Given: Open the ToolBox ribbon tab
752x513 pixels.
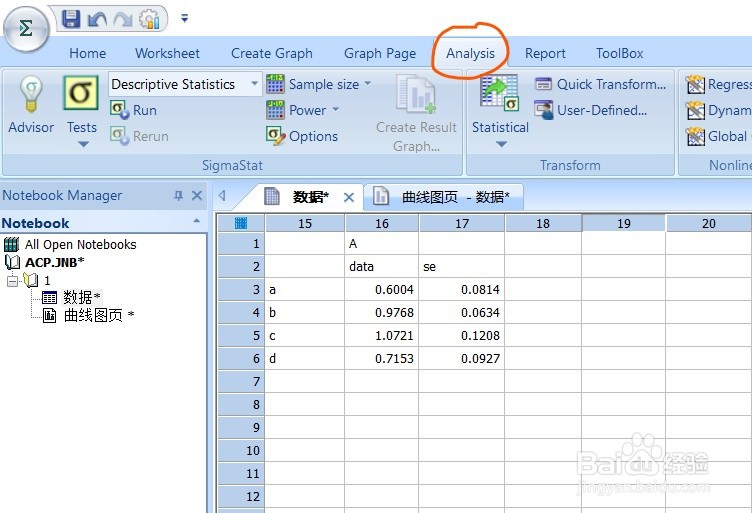Looking at the screenshot, I should [x=620, y=53].
